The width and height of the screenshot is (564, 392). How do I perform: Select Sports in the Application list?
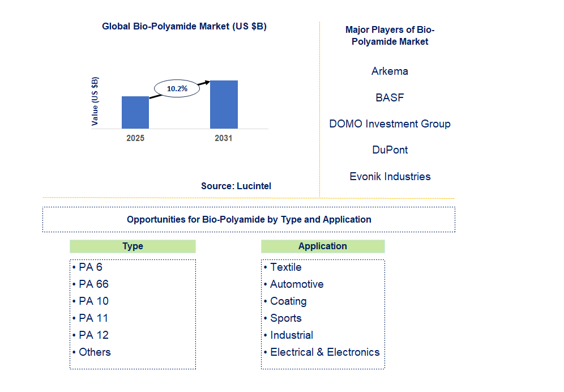pyautogui.click(x=285, y=318)
